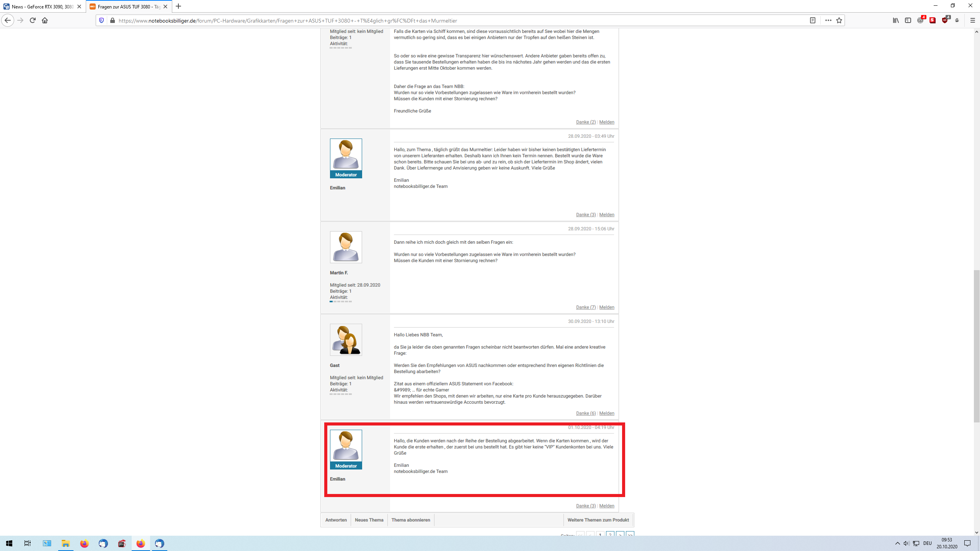
Task: Toggle reader view icon in address bar
Action: pyautogui.click(x=813, y=20)
